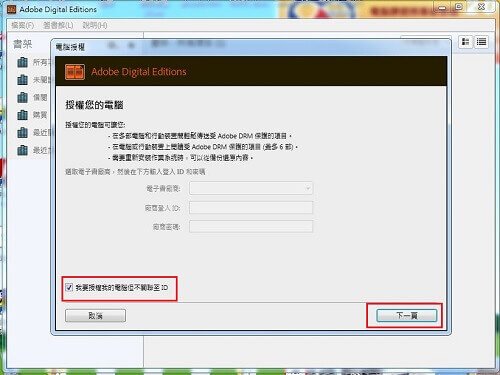
Task: Open the 電子書廠商 vendor dropdown
Action: (251, 188)
